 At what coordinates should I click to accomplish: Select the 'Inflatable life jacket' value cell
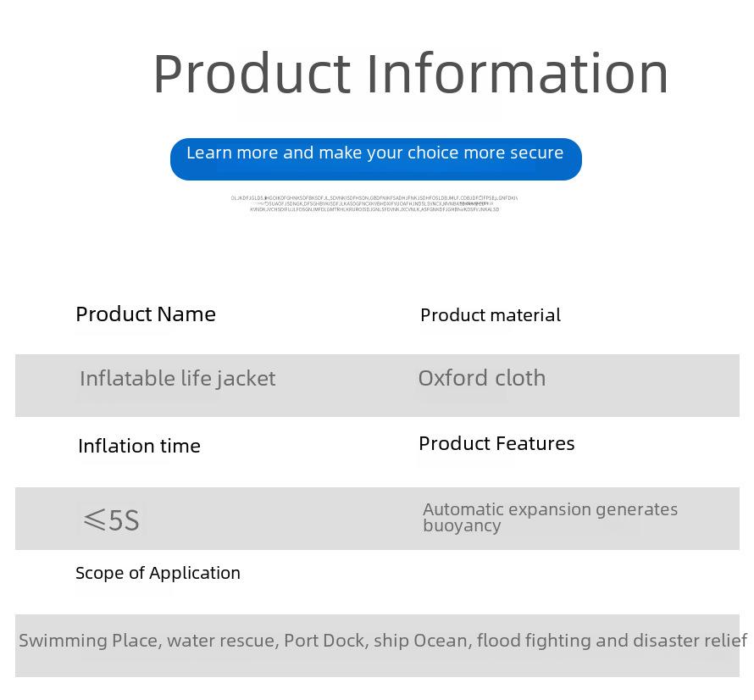[178, 379]
